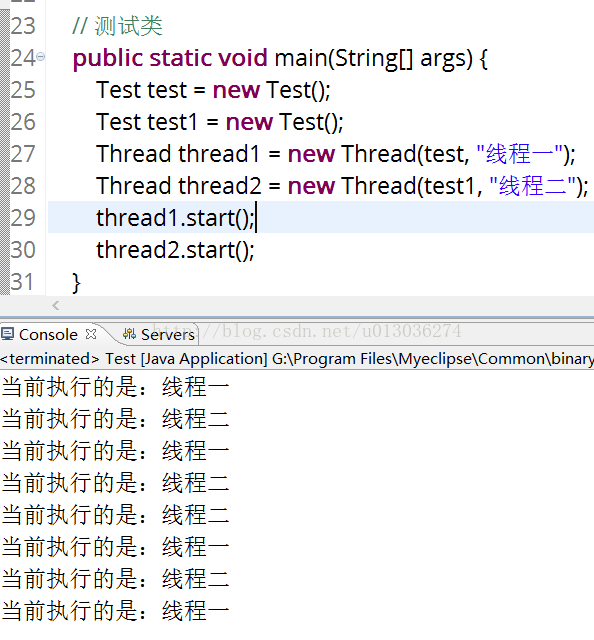Click the string literal "线程一" in code
This screenshot has width=594, height=640.
pyautogui.click(x=520, y=154)
